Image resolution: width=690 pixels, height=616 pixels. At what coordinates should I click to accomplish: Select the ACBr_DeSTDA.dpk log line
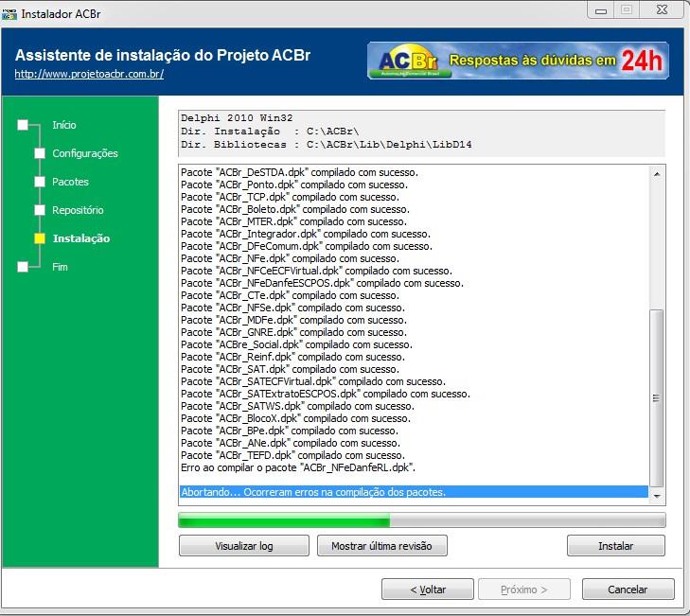click(299, 172)
